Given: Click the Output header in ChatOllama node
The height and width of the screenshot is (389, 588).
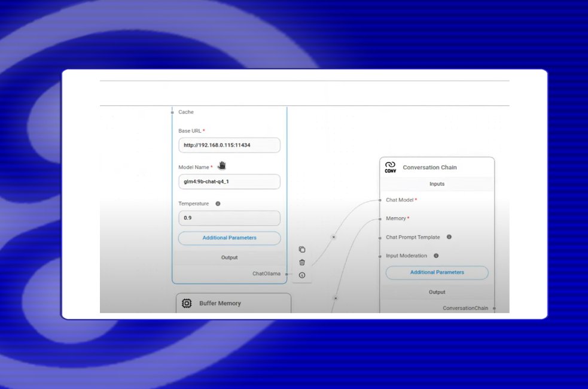Looking at the screenshot, I should coord(230,257).
